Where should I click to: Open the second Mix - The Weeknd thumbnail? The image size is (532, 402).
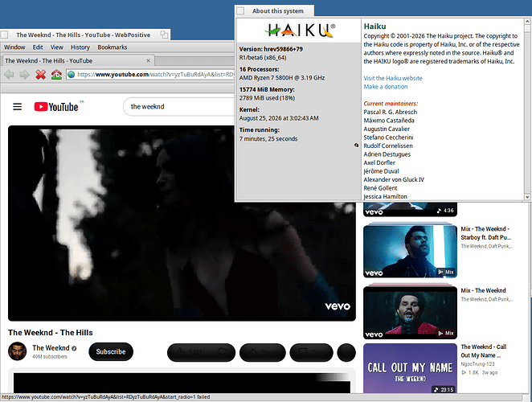point(410,312)
